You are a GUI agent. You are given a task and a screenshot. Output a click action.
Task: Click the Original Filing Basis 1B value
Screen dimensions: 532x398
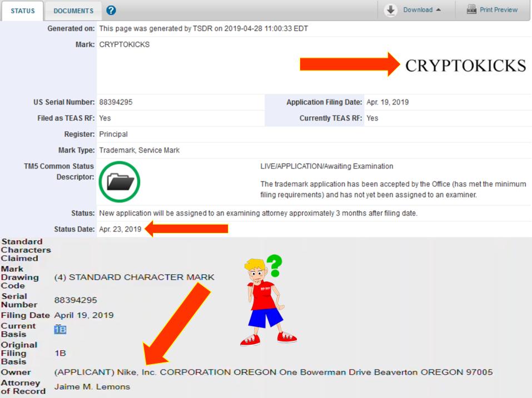point(60,353)
